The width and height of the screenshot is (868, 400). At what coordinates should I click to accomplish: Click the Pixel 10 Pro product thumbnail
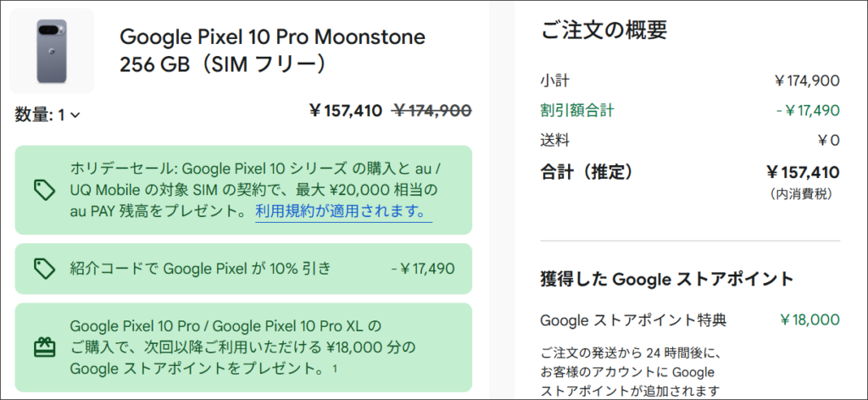point(52,51)
